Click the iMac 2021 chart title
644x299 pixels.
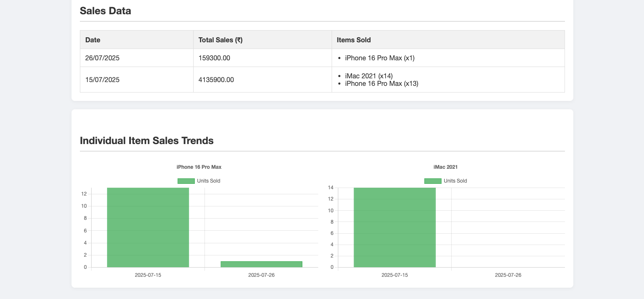point(446,167)
